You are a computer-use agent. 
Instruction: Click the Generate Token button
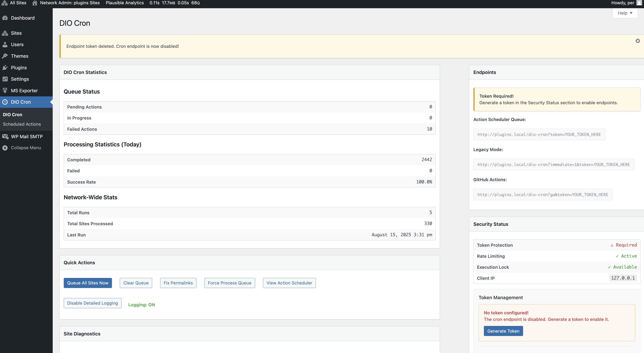503,331
